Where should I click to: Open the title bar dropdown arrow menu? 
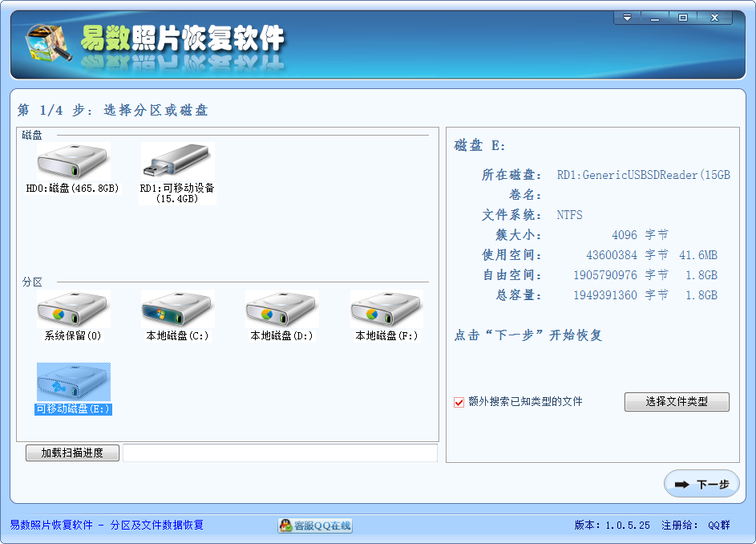626,17
